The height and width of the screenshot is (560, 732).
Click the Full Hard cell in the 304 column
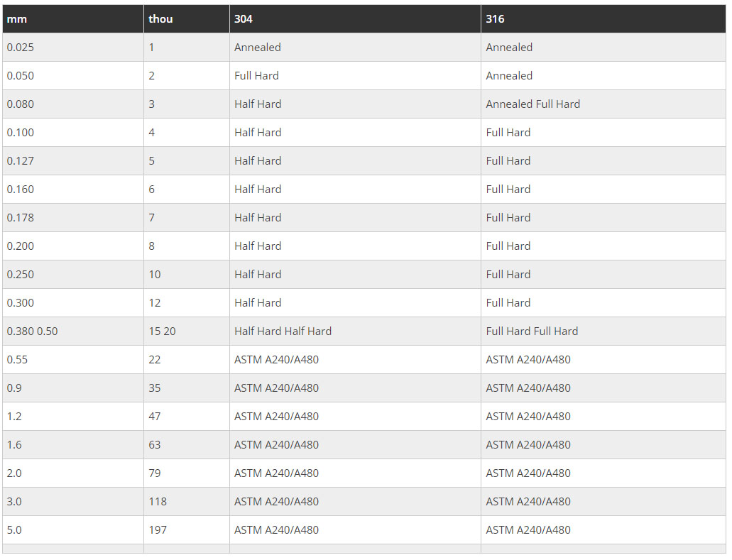pos(256,76)
